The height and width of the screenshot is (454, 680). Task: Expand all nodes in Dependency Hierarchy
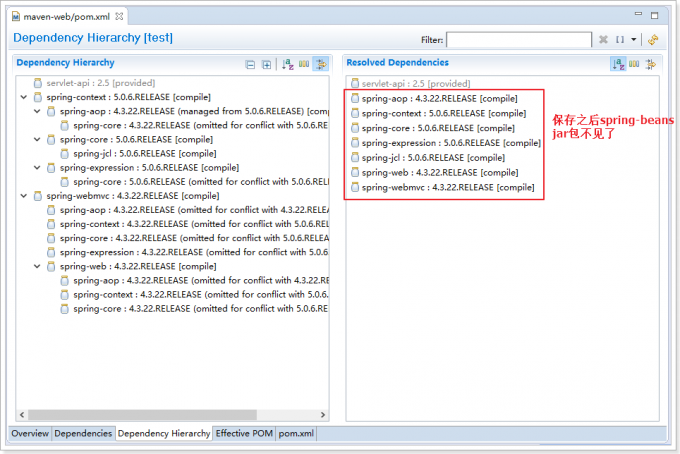pyautogui.click(x=266, y=64)
